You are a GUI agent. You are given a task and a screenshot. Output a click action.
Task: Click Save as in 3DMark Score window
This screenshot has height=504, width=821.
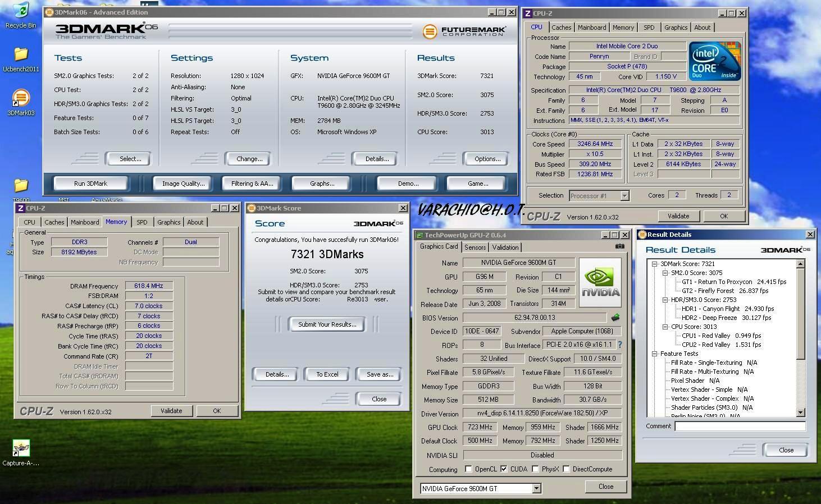point(380,374)
